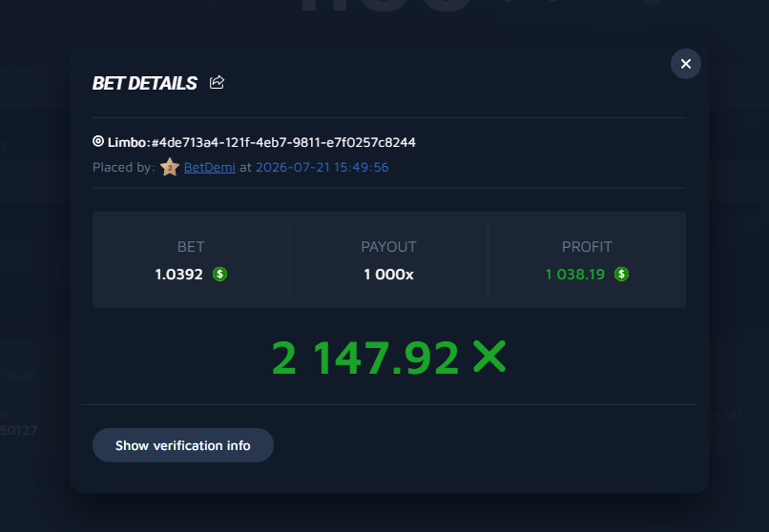Click the star rank badge by BetDemi
The height and width of the screenshot is (532, 769).
[170, 167]
